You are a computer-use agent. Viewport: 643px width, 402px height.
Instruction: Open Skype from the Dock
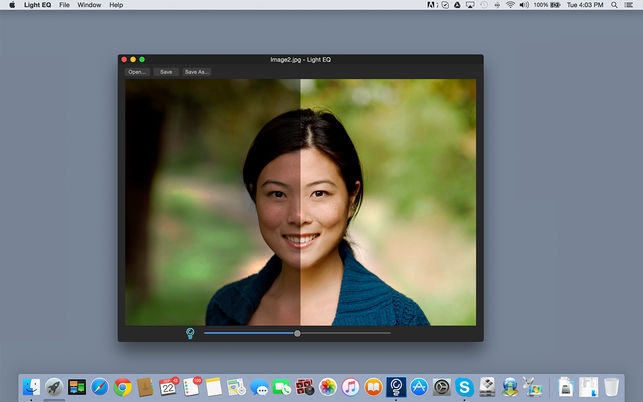464,387
